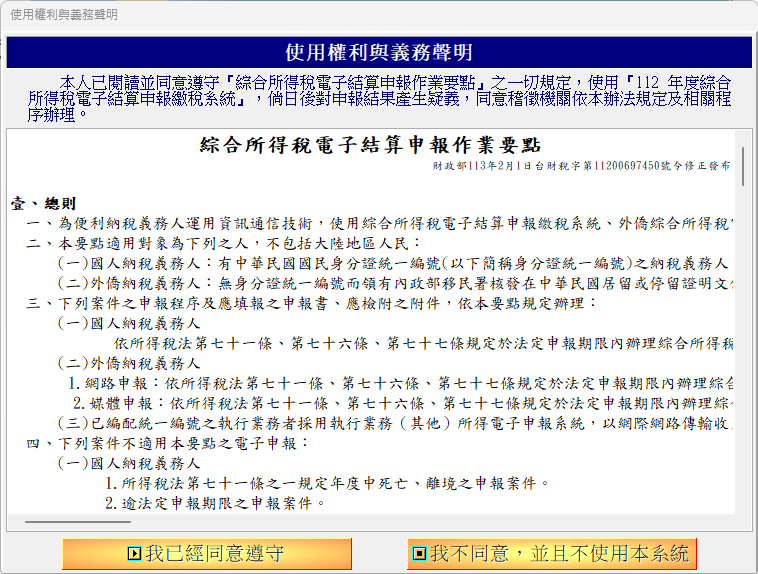Grab the vertical scrollbar thumb in document
Viewport: 758px width, 574px height.
[x=742, y=165]
